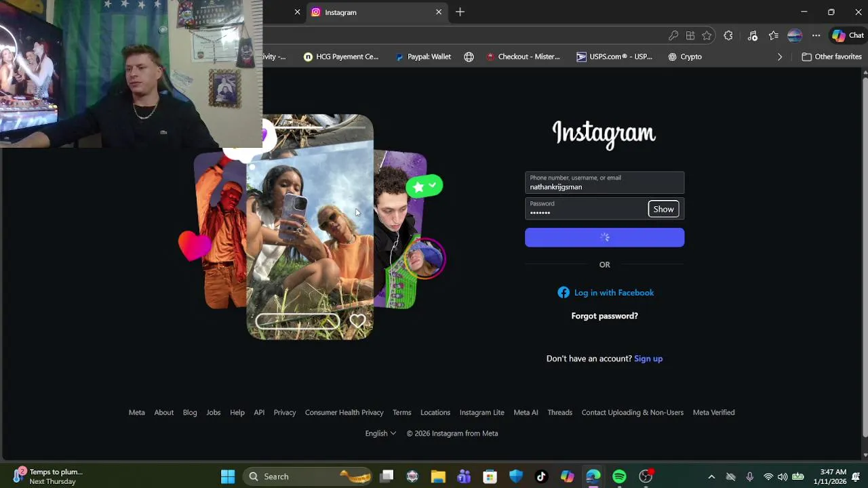Click Log in with Facebook
The width and height of the screenshot is (868, 488).
click(x=606, y=293)
